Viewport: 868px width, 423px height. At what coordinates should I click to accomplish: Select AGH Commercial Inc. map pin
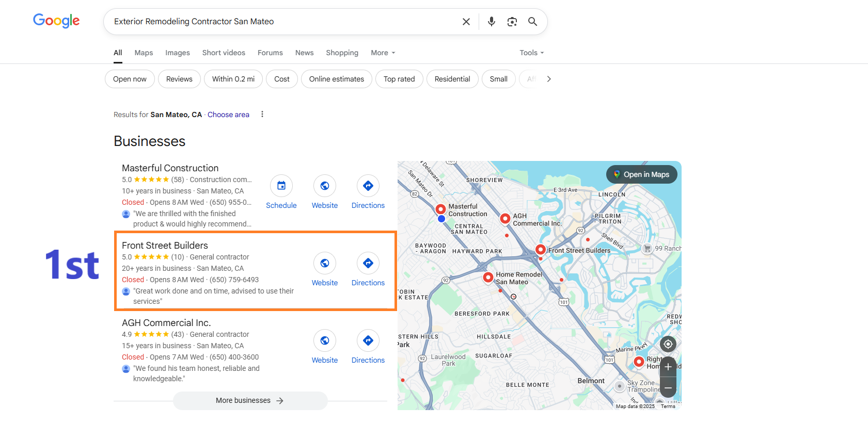(506, 219)
